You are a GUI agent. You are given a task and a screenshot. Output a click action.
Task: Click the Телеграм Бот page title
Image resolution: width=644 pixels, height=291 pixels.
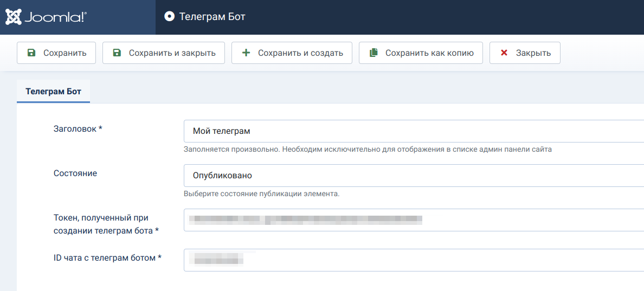point(212,16)
